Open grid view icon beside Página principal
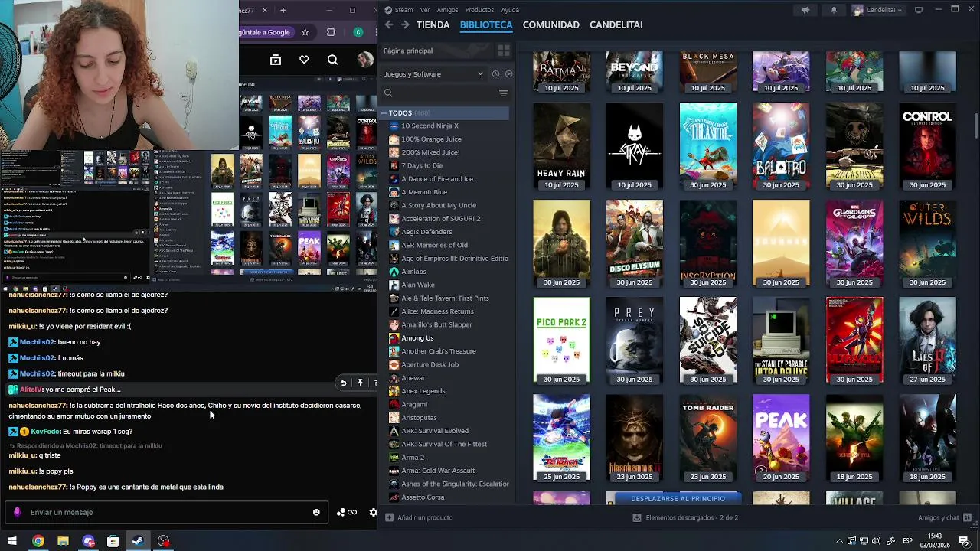The image size is (980, 551). coord(503,51)
